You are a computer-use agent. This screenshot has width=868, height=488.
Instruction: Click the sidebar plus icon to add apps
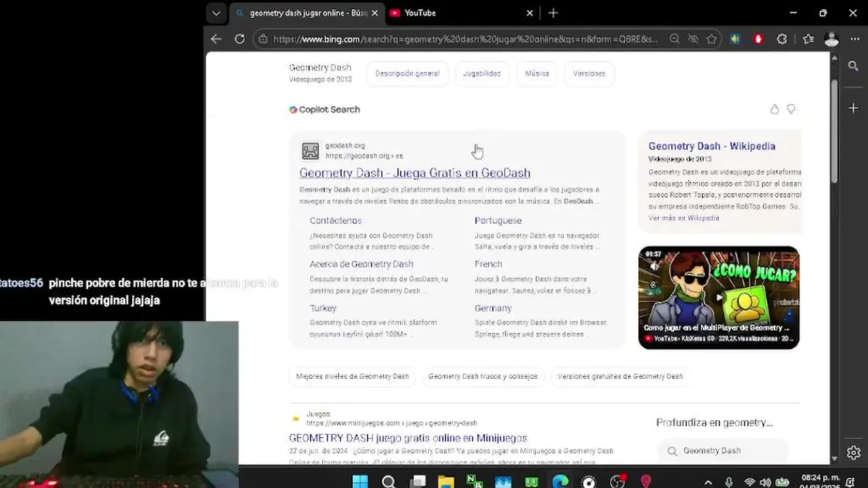(853, 108)
